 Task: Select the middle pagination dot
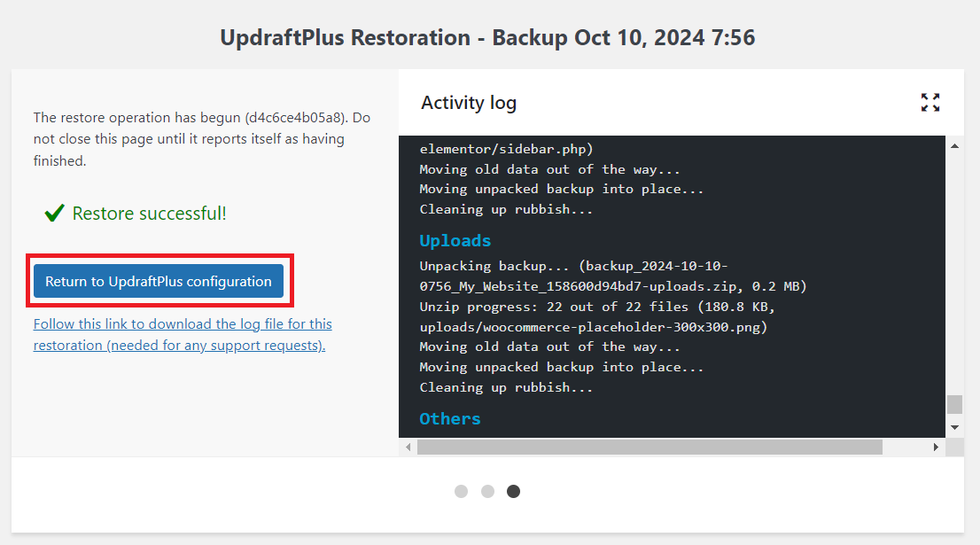[487, 491]
